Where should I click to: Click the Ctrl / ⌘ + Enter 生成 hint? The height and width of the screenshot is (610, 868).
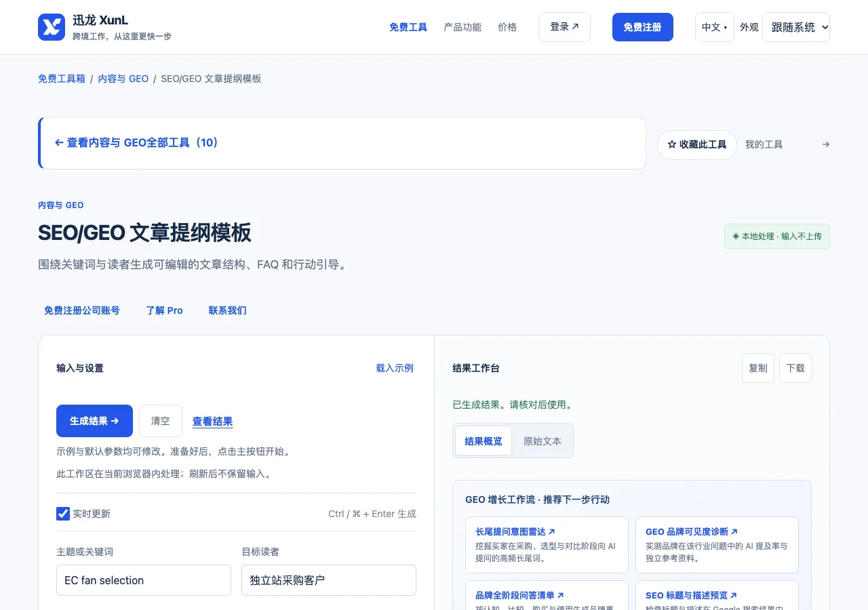click(x=372, y=514)
